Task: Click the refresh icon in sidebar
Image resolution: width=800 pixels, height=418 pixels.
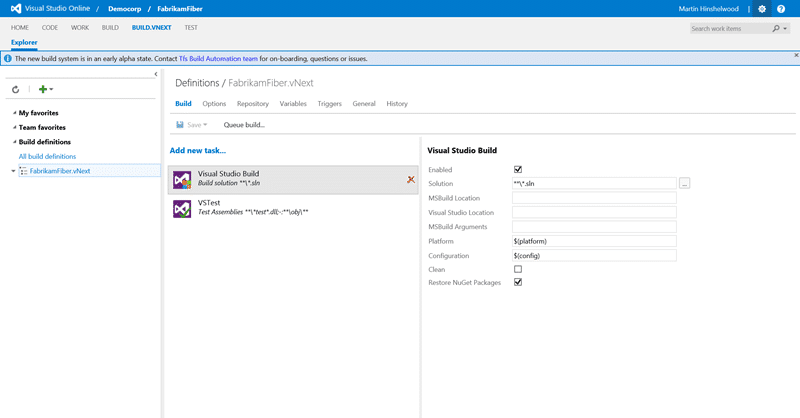Action: [15, 89]
